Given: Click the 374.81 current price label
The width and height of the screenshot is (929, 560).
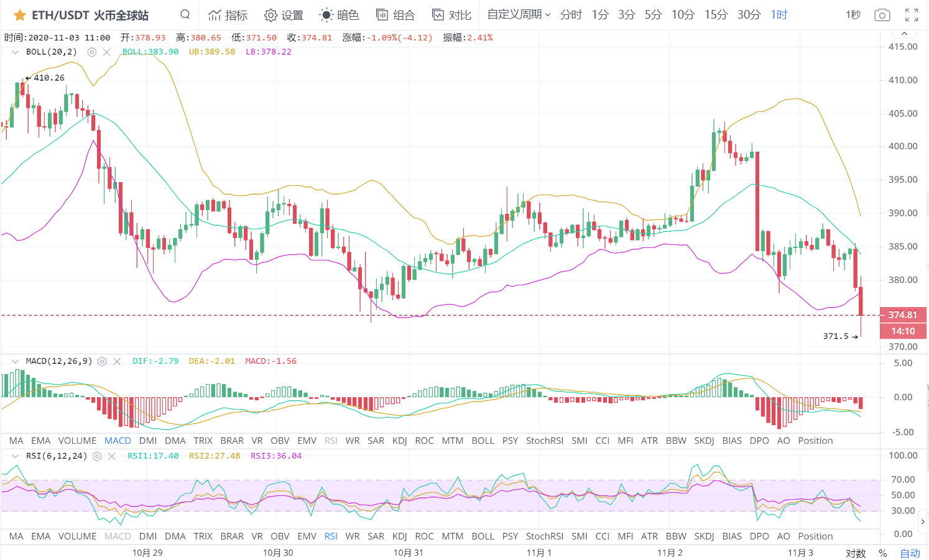Looking at the screenshot, I should click(x=903, y=314).
